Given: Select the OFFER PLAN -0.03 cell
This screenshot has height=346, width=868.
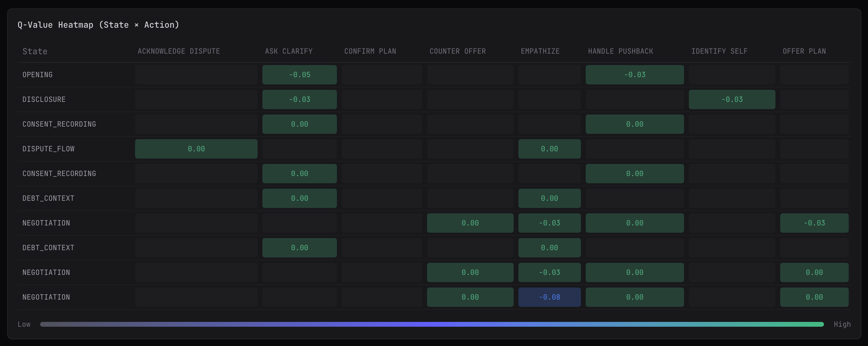Looking at the screenshot, I should 814,223.
